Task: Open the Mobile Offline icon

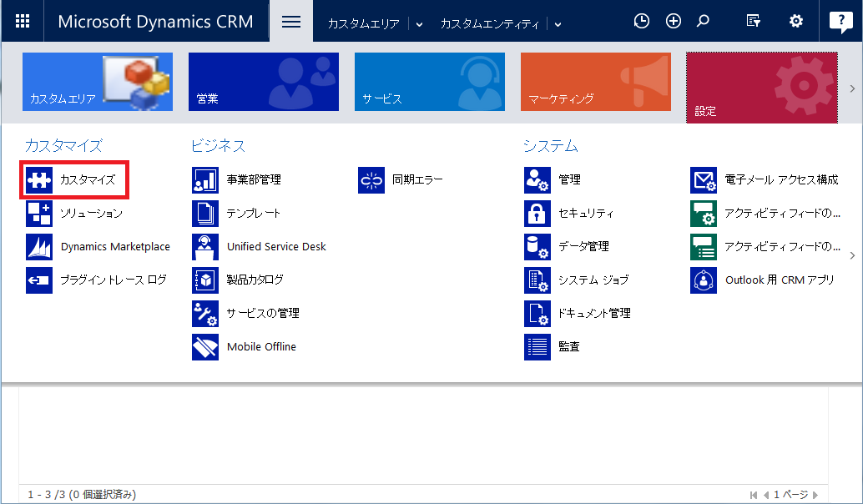Action: [205, 347]
